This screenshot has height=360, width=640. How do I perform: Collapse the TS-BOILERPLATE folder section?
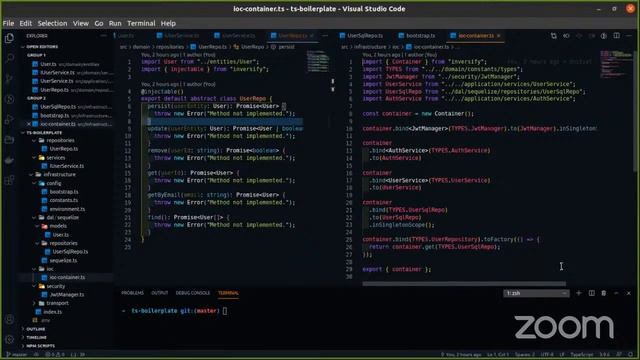point(44,133)
